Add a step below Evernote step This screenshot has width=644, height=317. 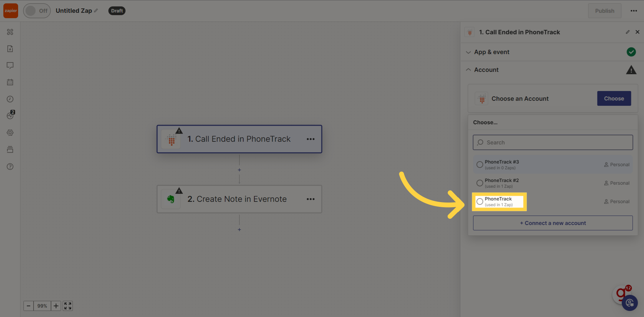[x=239, y=230]
